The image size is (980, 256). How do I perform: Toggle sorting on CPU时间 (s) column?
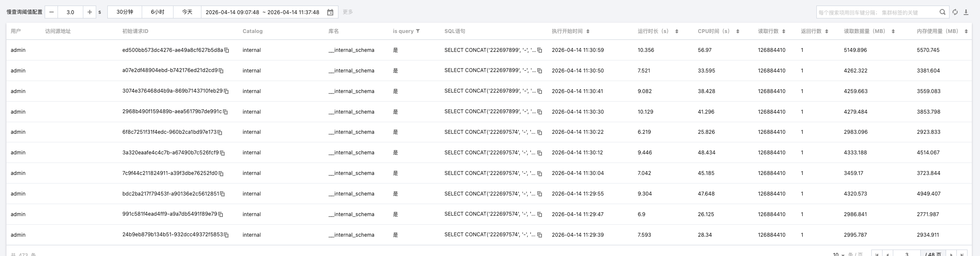click(738, 31)
